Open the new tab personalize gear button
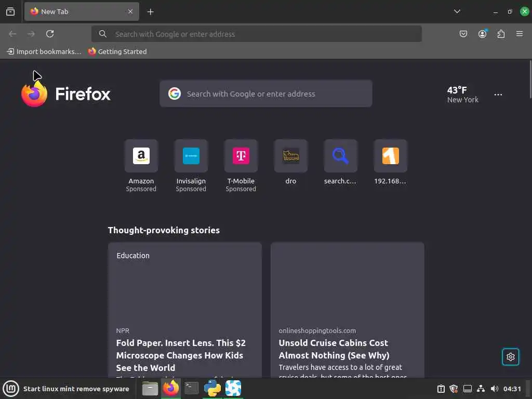The height and width of the screenshot is (399, 532). point(510,357)
